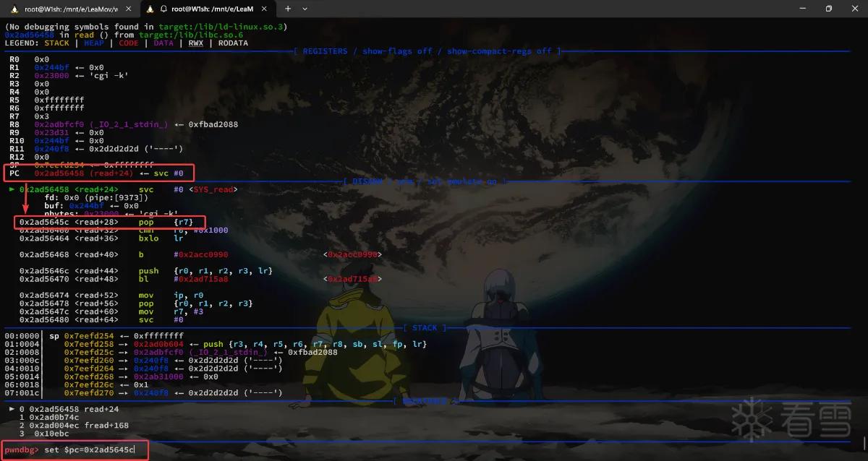868x461 pixels.
Task: Close the first root@W1sh terminal tab
Action: point(129,9)
